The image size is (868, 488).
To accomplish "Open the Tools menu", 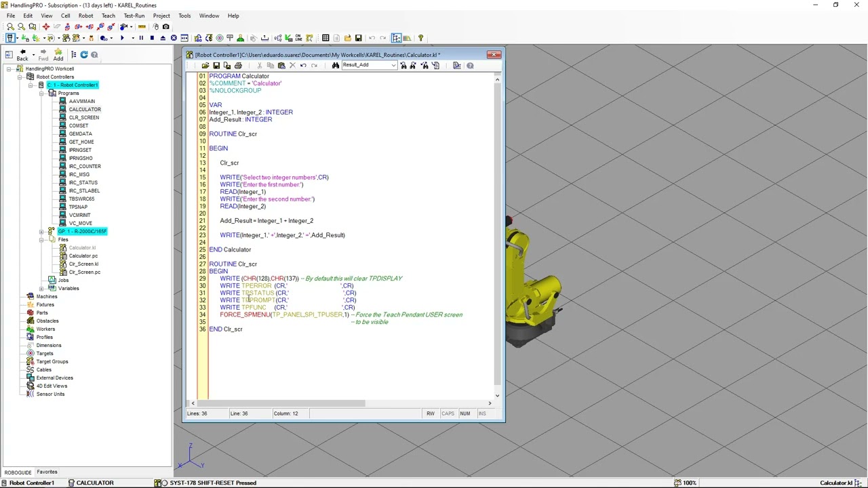I will click(184, 16).
